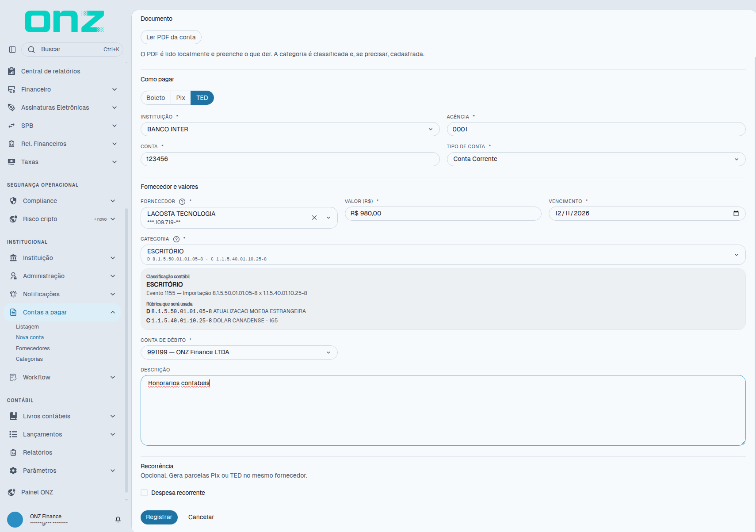
Task: Open Fornecedores submenu item
Action: point(33,348)
